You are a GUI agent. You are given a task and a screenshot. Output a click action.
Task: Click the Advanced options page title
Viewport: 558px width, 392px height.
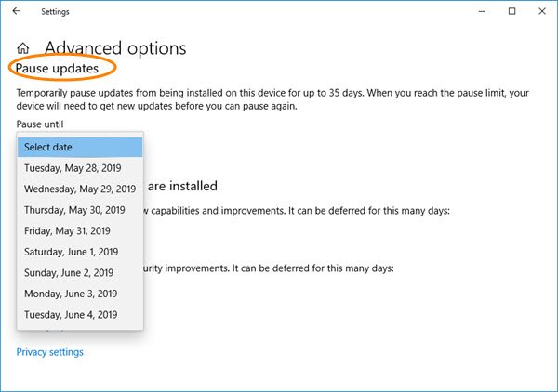(115, 48)
